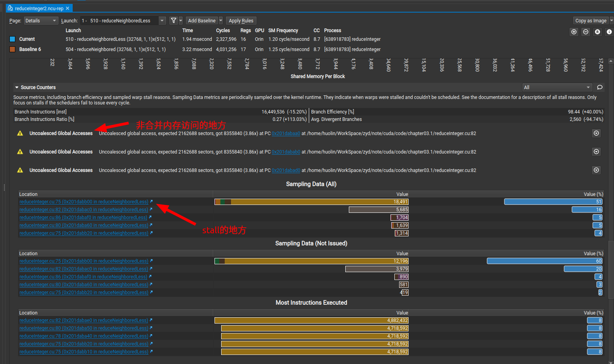Open the Source Counters comment bubble icon
The width and height of the screenshot is (614, 364).
click(599, 87)
